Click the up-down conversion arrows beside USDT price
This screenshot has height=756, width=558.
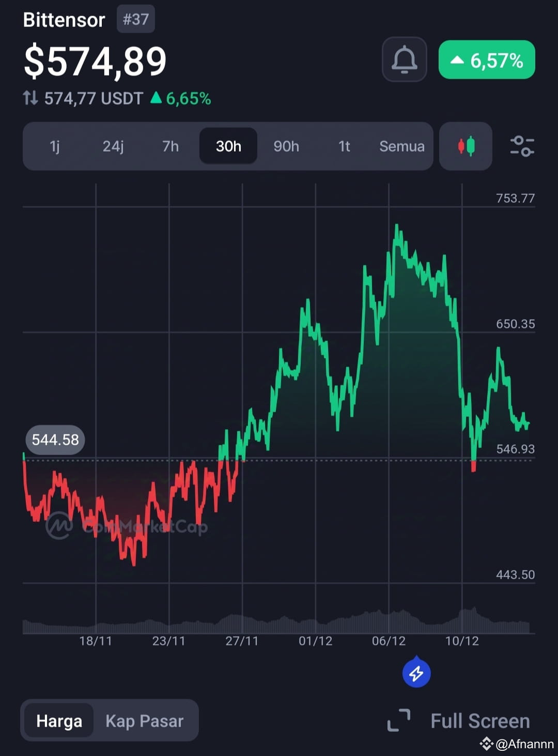(x=32, y=98)
